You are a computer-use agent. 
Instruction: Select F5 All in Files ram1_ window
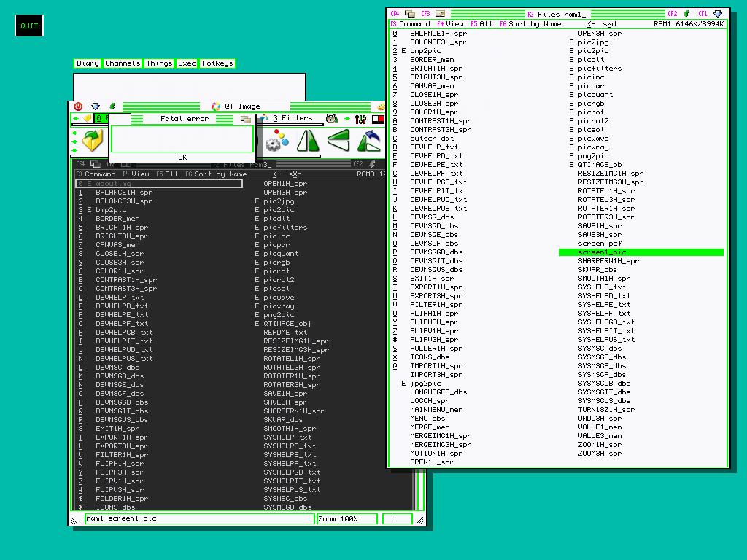pos(481,24)
